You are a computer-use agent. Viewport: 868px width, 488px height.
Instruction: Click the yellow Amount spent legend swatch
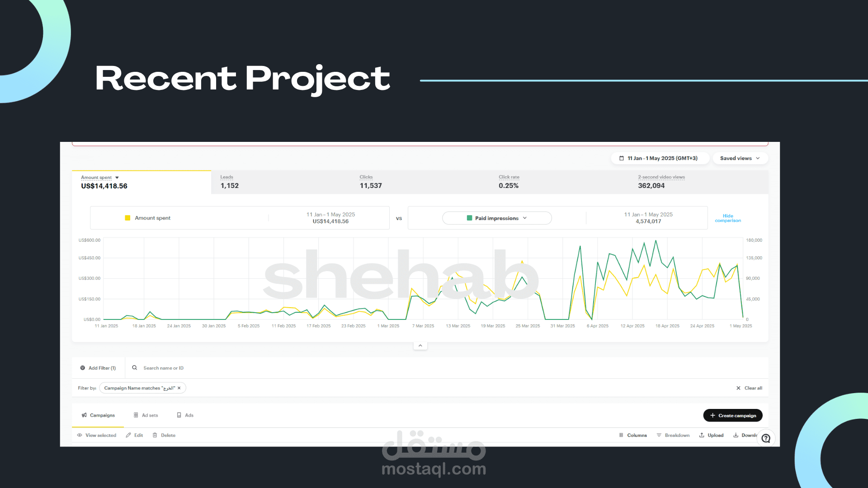tap(127, 218)
